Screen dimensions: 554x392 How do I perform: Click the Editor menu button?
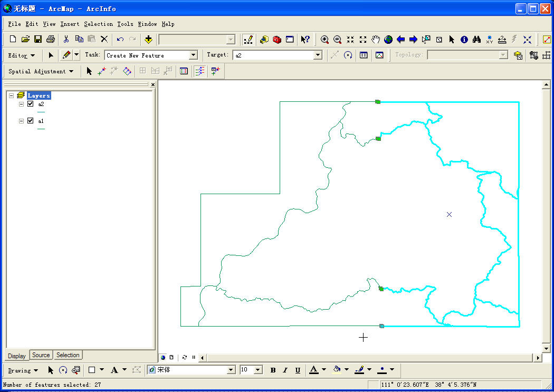pos(22,55)
